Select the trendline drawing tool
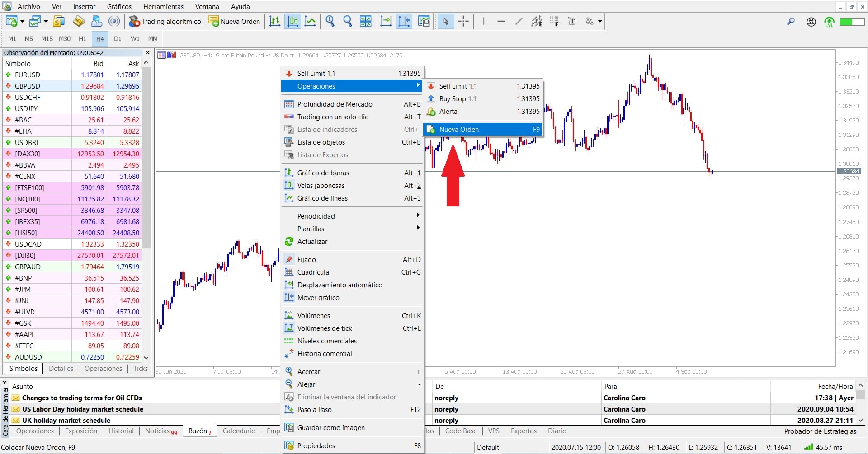This screenshot has width=868, height=454. click(x=519, y=21)
